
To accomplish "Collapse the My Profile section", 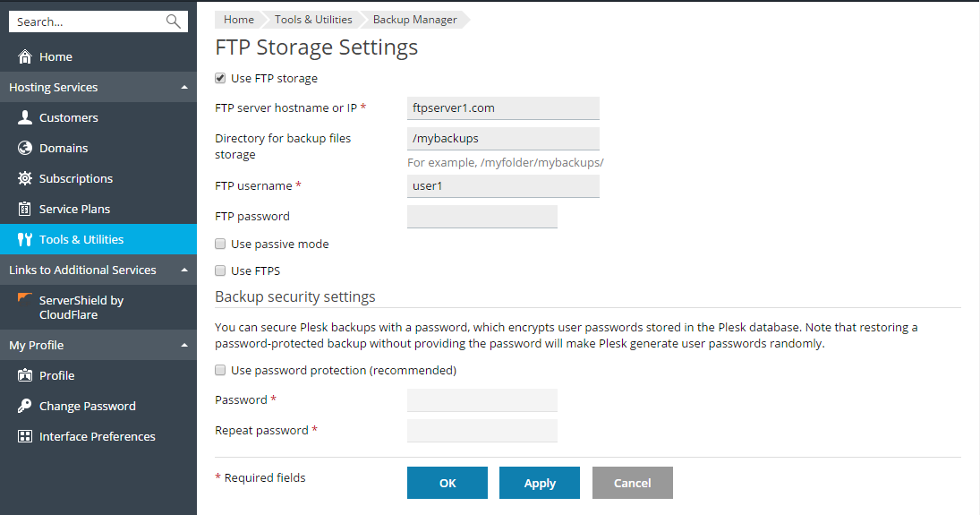I will [x=183, y=345].
